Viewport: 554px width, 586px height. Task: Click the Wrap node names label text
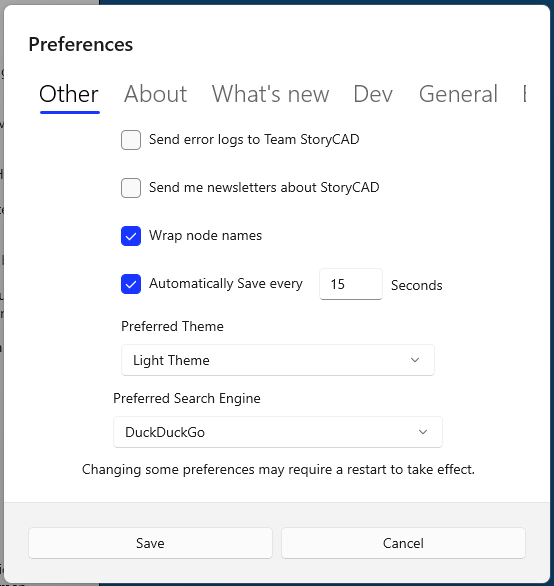coord(206,235)
